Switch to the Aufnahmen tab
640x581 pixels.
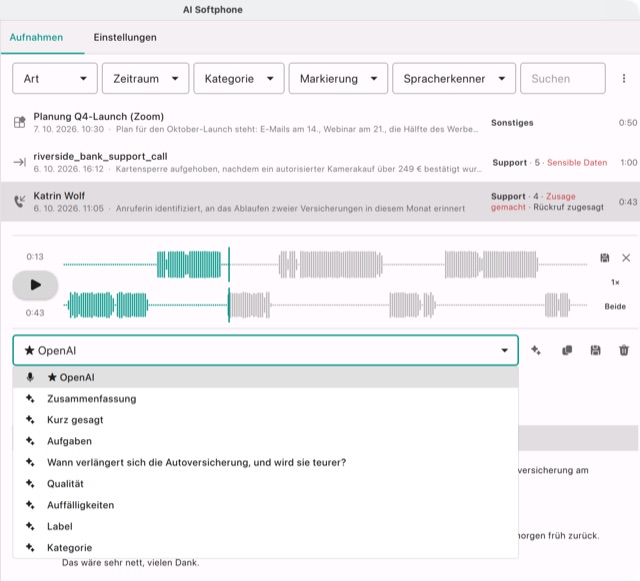36,38
